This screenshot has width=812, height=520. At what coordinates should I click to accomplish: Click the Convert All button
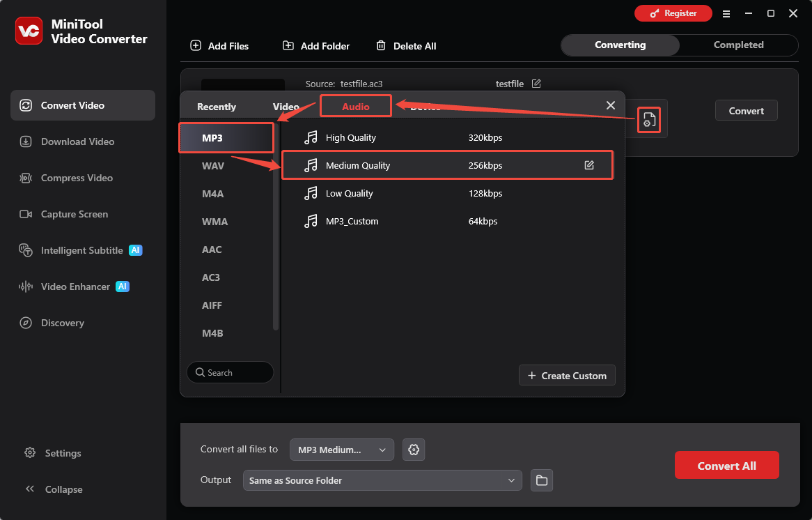pyautogui.click(x=726, y=466)
